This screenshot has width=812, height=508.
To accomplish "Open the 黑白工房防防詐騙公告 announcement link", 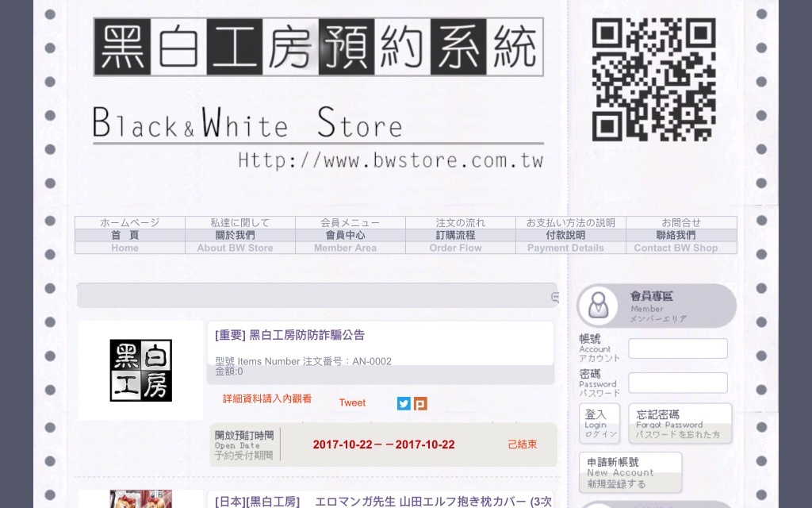I will [290, 335].
